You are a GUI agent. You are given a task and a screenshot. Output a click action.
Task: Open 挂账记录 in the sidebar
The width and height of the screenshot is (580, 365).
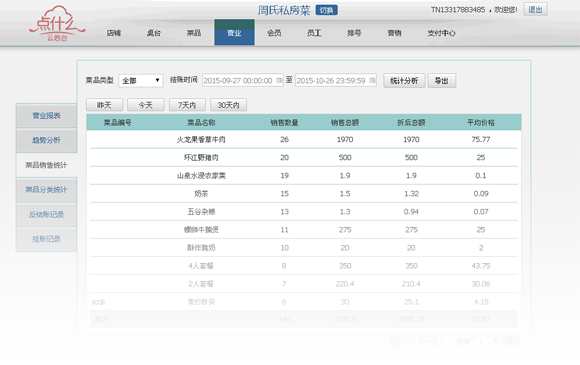[x=46, y=239]
